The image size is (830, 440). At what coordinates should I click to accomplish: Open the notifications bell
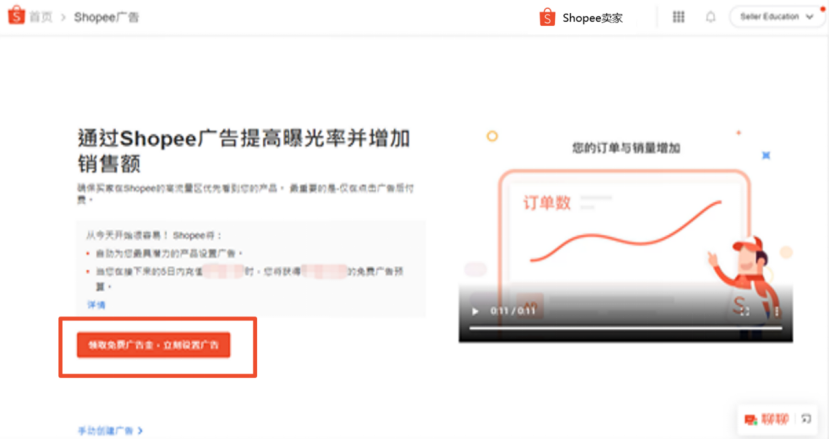point(710,17)
